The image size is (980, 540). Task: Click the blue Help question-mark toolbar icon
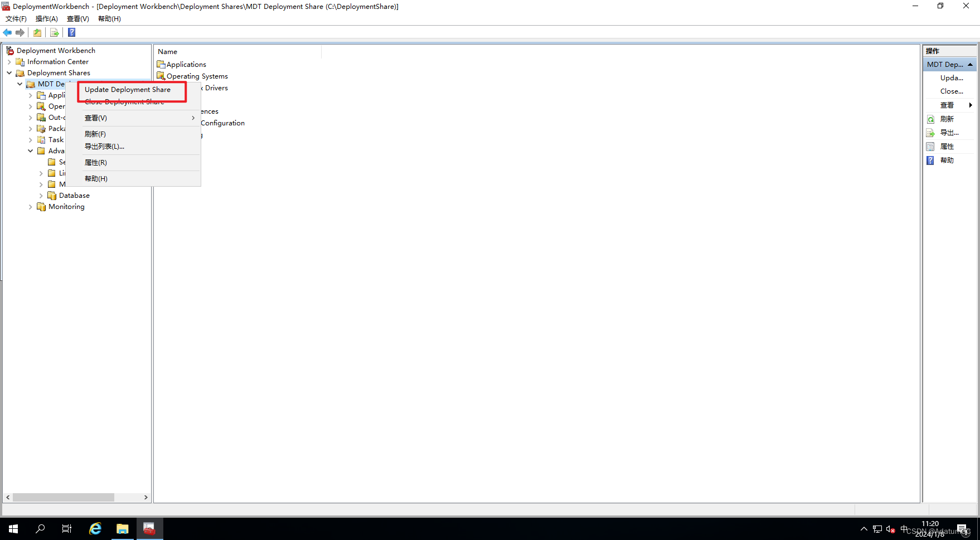pyautogui.click(x=72, y=32)
